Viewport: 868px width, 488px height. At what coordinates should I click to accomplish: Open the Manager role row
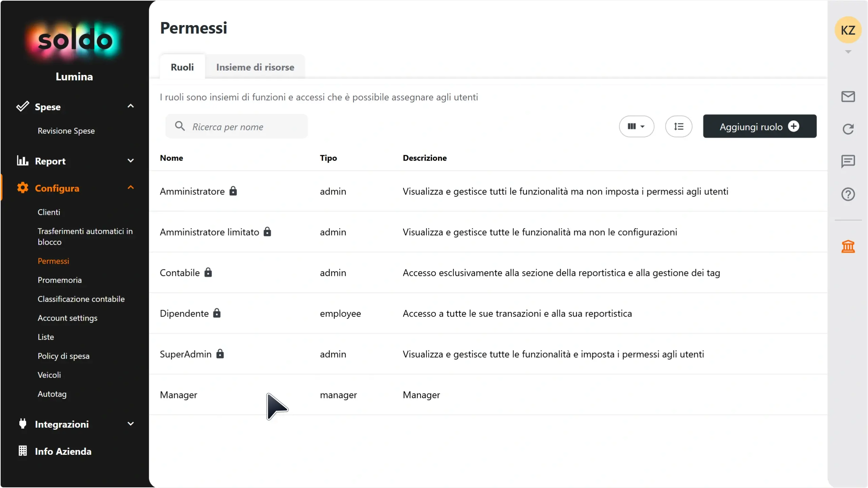(488, 394)
